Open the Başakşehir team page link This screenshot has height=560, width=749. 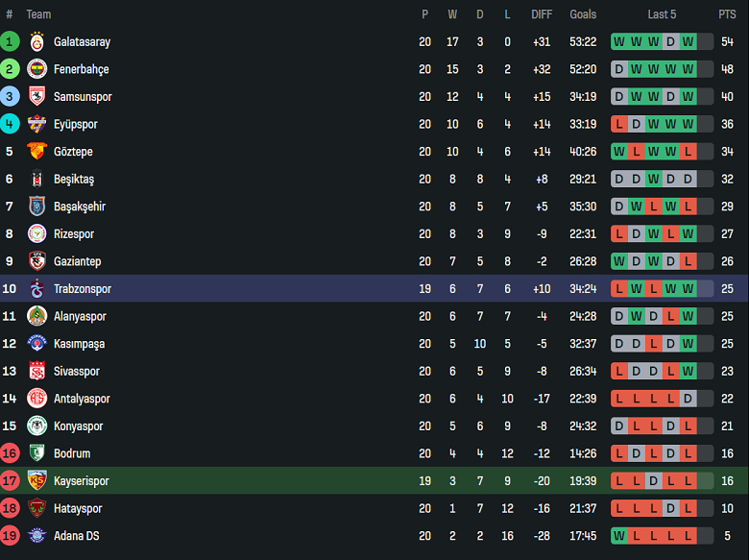tap(80, 207)
